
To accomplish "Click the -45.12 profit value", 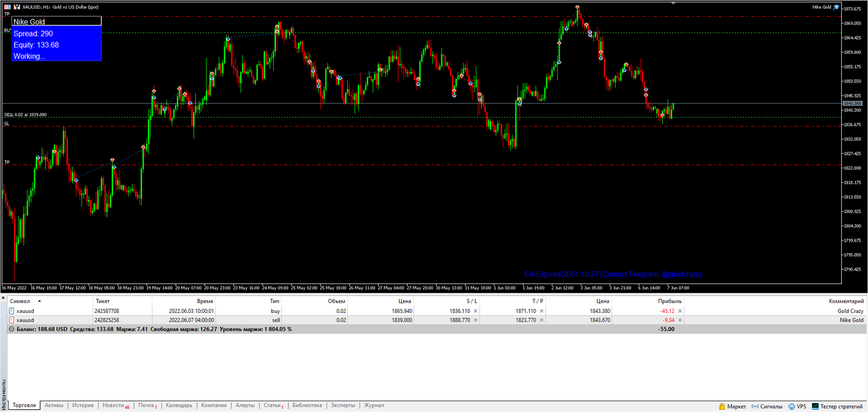I will (x=667, y=311).
